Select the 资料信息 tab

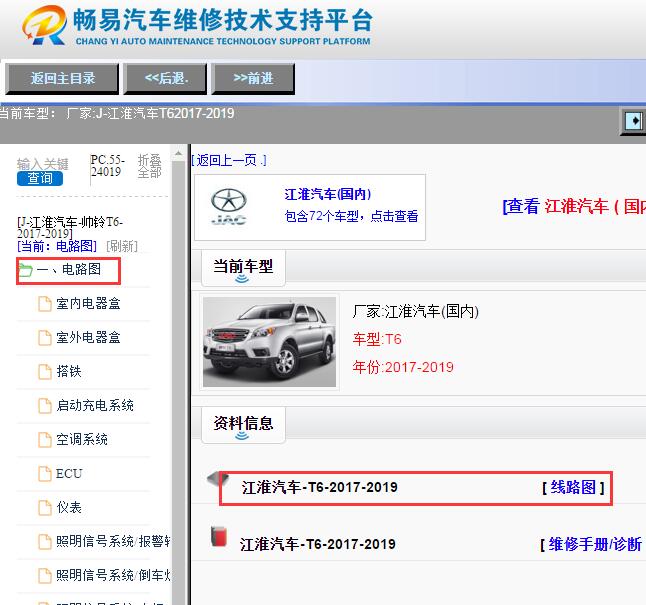coord(243,425)
